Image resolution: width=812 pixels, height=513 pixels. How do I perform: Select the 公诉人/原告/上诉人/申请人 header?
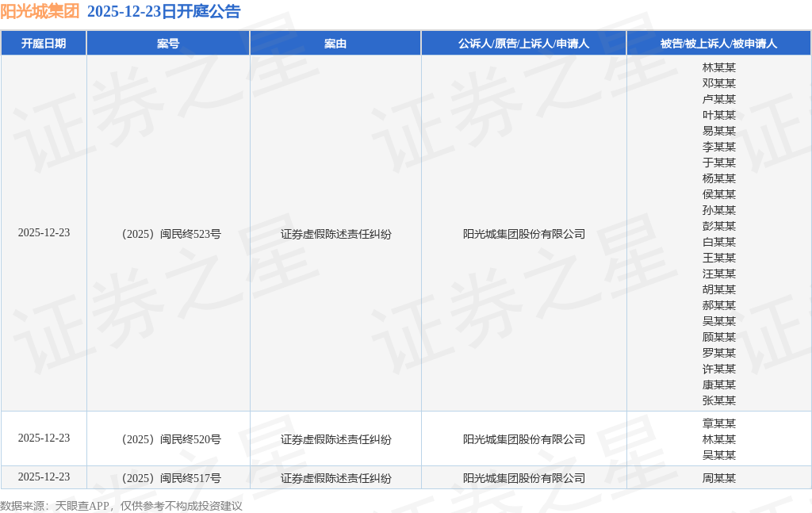(523, 44)
